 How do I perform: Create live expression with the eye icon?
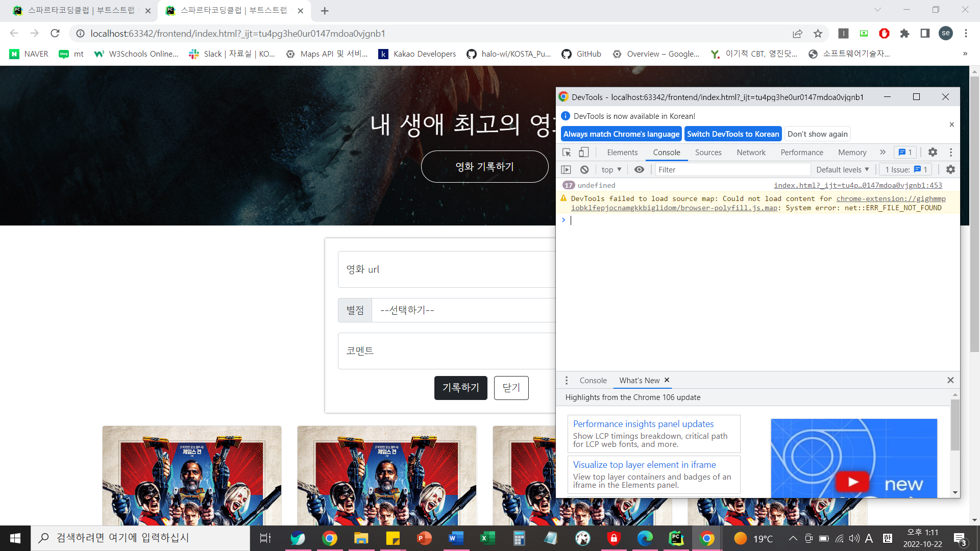(x=639, y=169)
